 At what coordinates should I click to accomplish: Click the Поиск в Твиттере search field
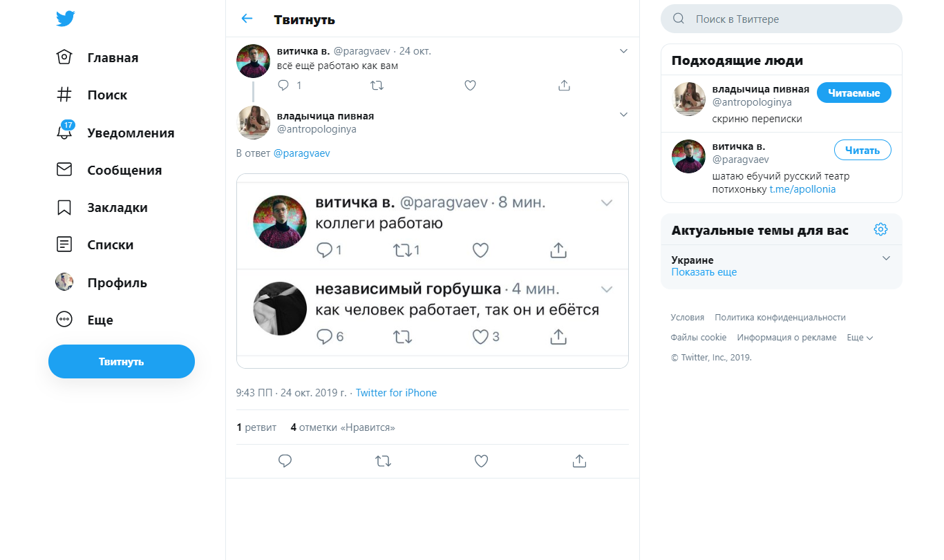coord(788,19)
